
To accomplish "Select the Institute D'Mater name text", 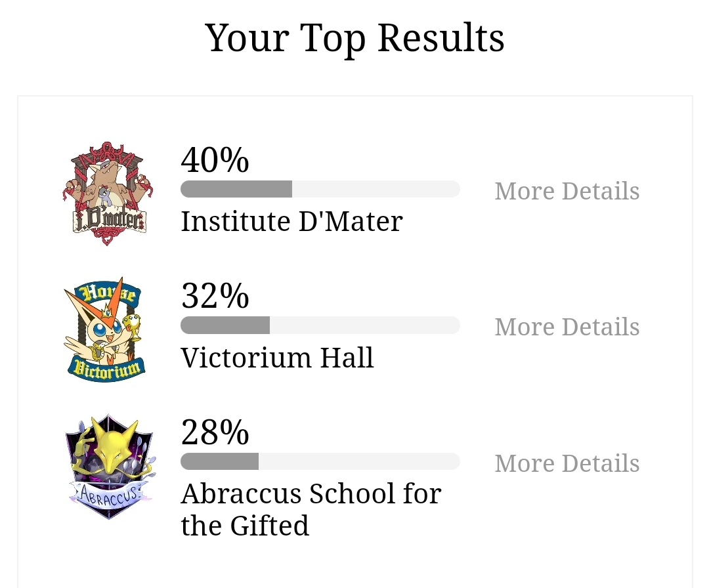I will [291, 221].
